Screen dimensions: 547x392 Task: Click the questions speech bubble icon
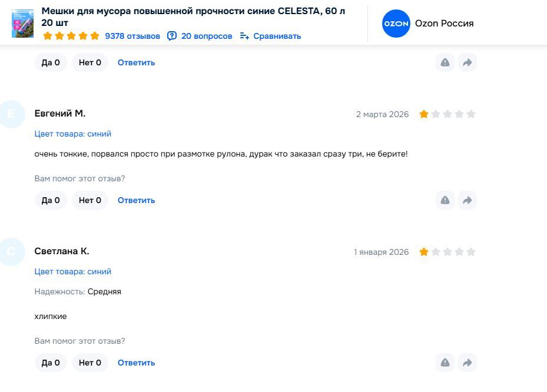point(172,36)
